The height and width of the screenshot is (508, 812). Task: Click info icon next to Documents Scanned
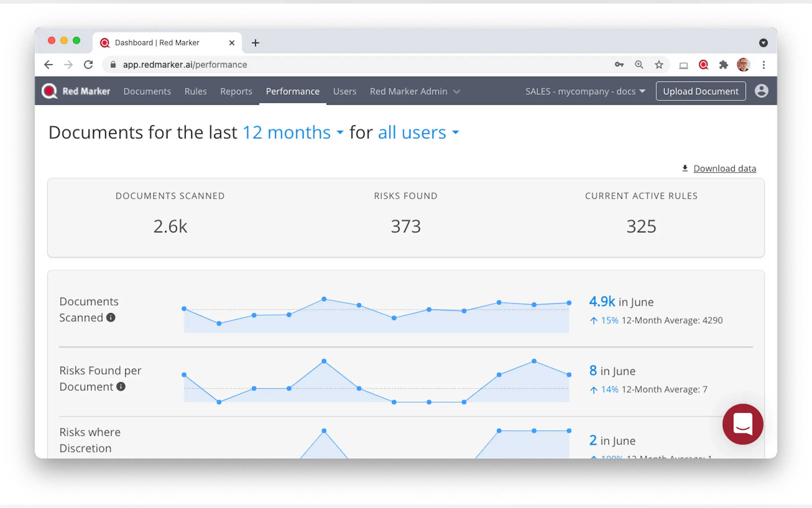[111, 317]
